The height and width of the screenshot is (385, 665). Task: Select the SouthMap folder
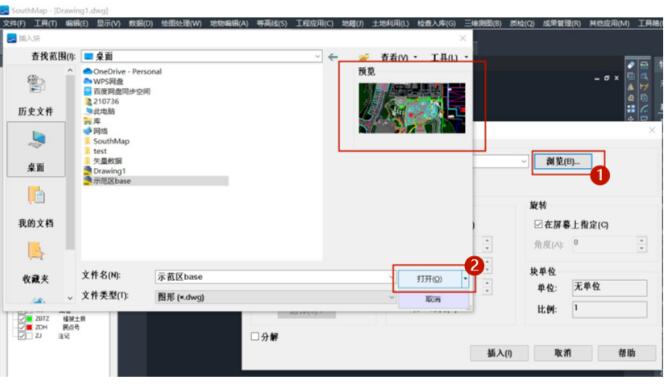click(106, 141)
